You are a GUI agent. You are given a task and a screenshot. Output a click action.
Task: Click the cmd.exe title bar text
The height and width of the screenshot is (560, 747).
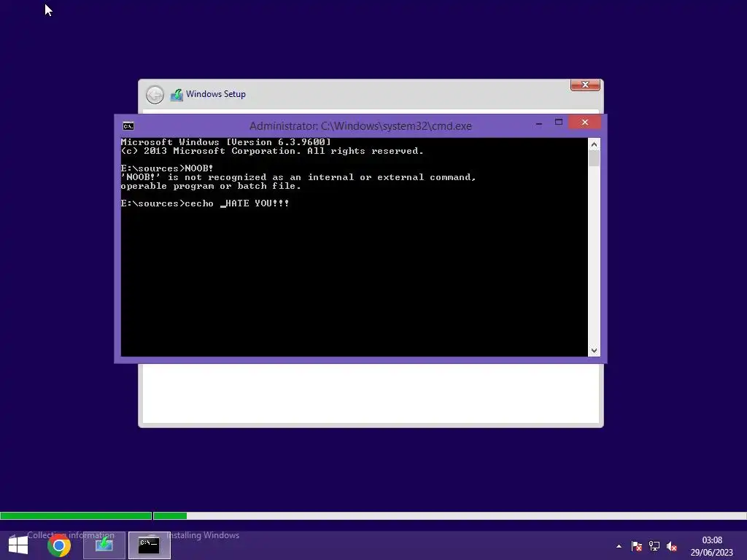360,126
